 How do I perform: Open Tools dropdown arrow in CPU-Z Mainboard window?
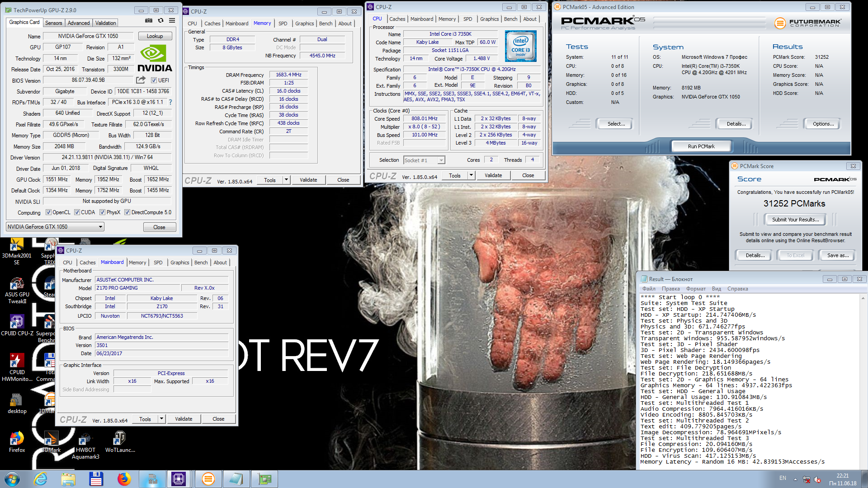click(161, 419)
